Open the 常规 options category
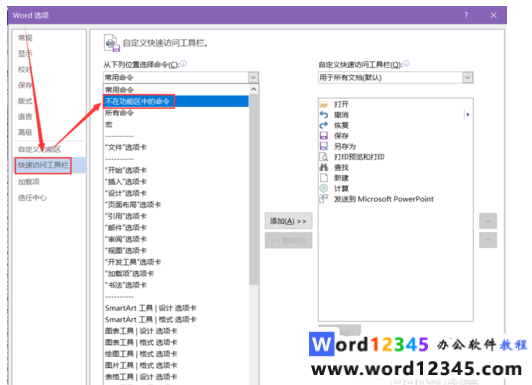This screenshot has height=385, width=532. pos(25,38)
